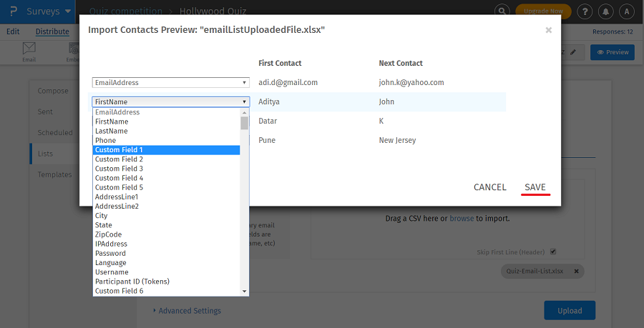The height and width of the screenshot is (328, 644).
Task: Open the user account avatar icon
Action: point(627,11)
